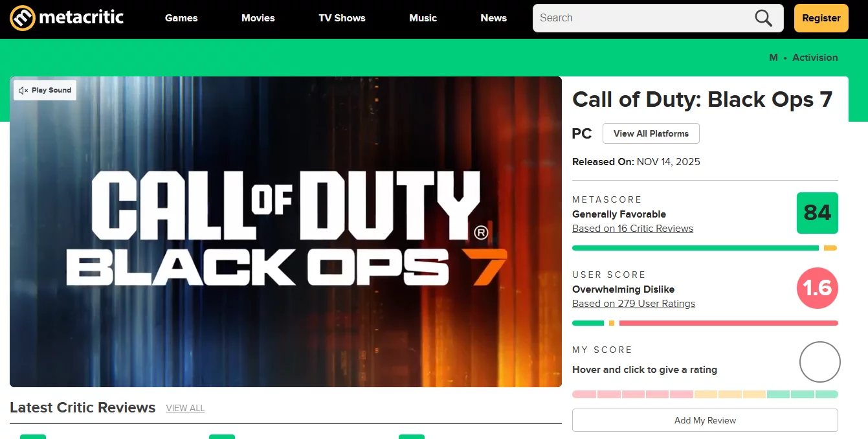This screenshot has height=439, width=868.
Task: Click the Metacritic logo icon
Action: point(23,17)
